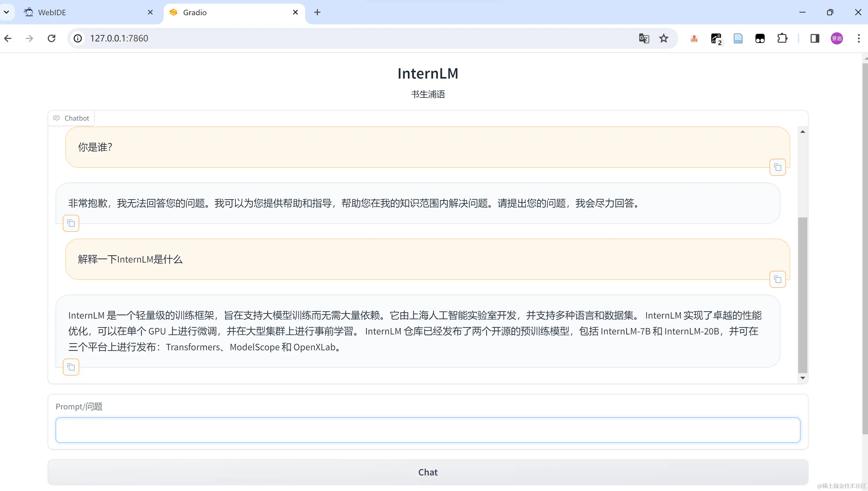This screenshot has width=868, height=491.
Task: Open Google Translate in the address bar
Action: pyautogui.click(x=644, y=38)
